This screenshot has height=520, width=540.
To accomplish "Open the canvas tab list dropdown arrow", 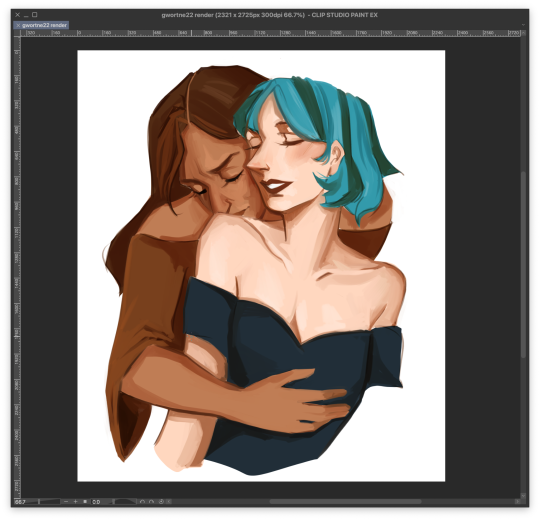I will pyautogui.click(x=523, y=25).
